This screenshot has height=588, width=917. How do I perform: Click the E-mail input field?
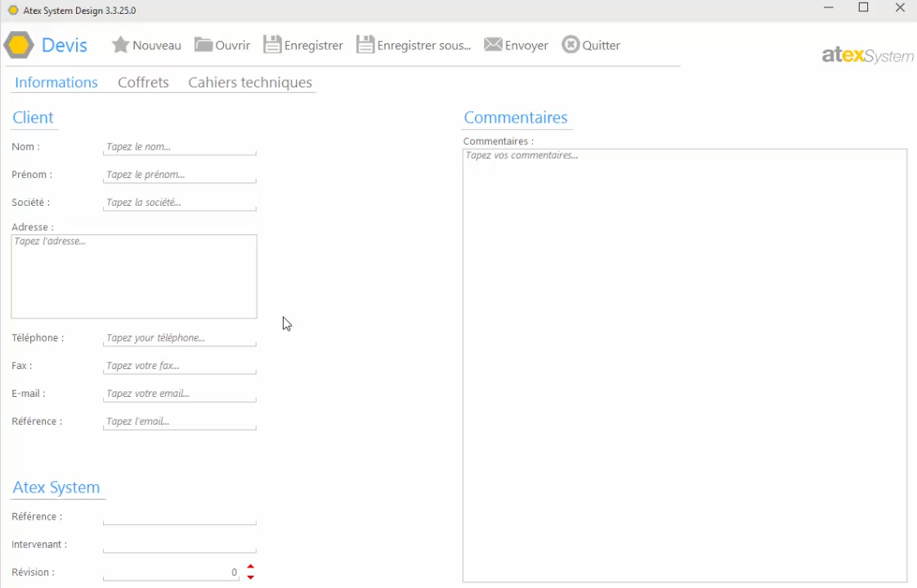point(180,394)
